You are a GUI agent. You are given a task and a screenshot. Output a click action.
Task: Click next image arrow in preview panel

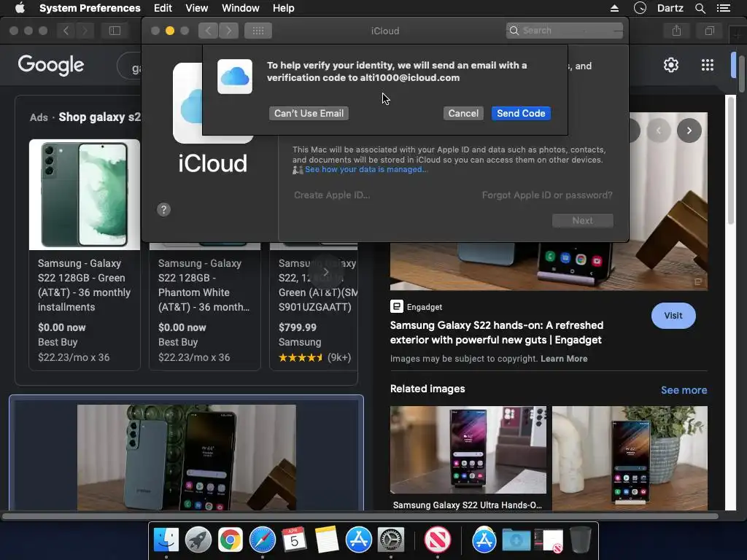(689, 131)
